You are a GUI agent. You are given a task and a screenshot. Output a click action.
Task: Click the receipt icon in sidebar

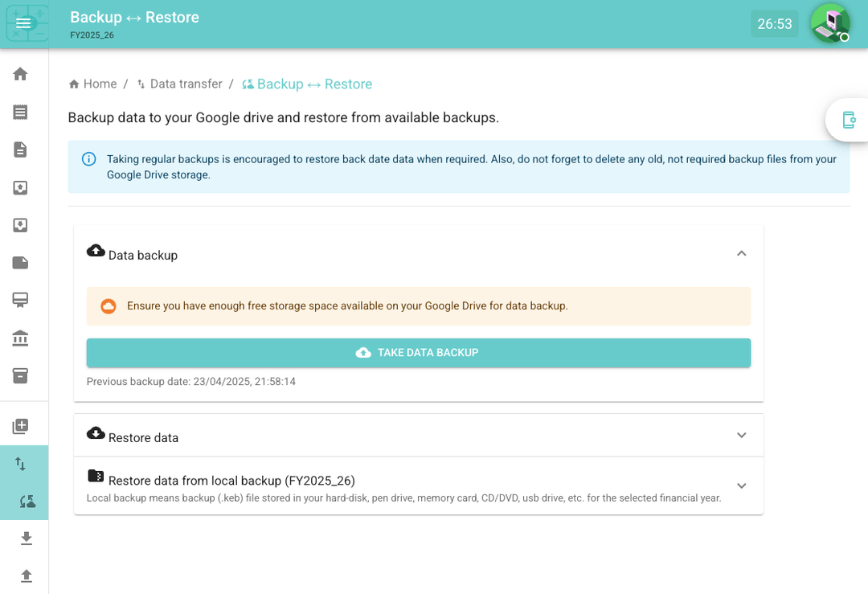coord(21,113)
